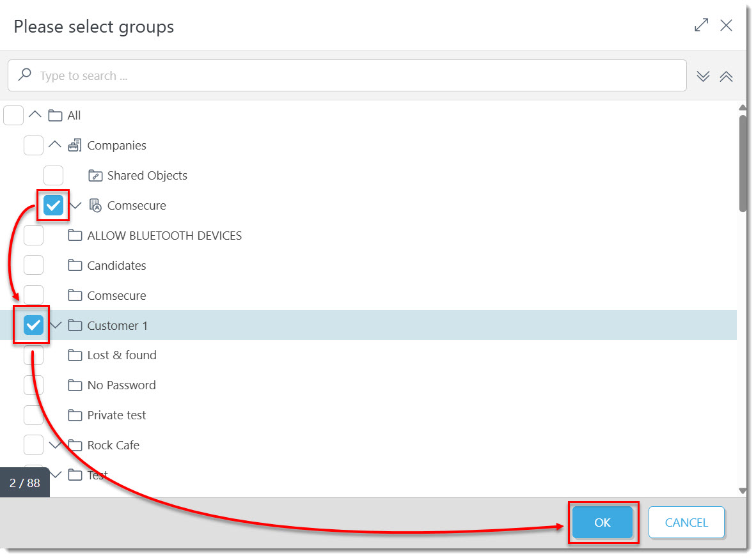Collapse all tree nodes with double-up chevron
The width and height of the screenshot is (756, 558).
coord(726,76)
